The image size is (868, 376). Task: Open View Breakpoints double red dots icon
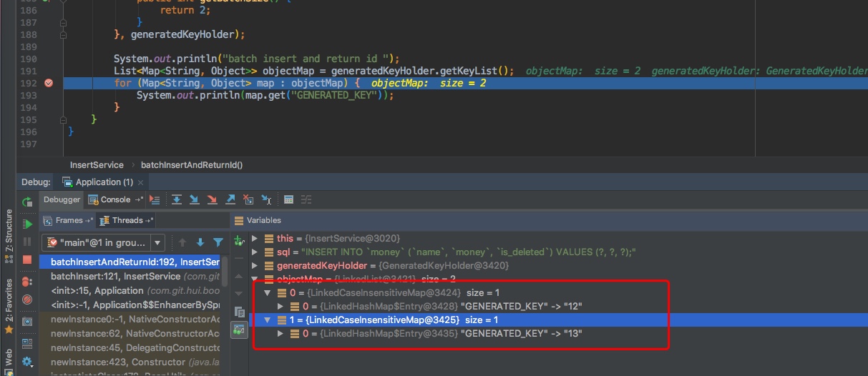click(27, 282)
